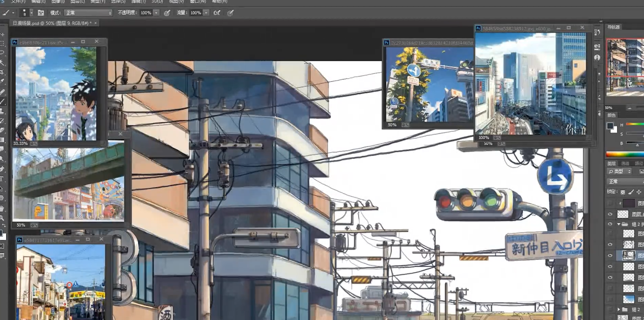Click the foreground color swatch in Color panel

click(x=610, y=126)
